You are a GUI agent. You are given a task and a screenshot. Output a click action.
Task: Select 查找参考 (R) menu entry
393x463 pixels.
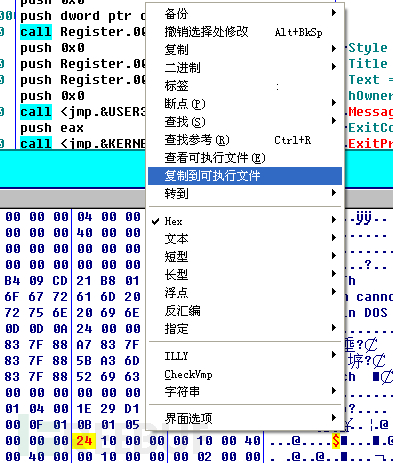tap(245, 140)
